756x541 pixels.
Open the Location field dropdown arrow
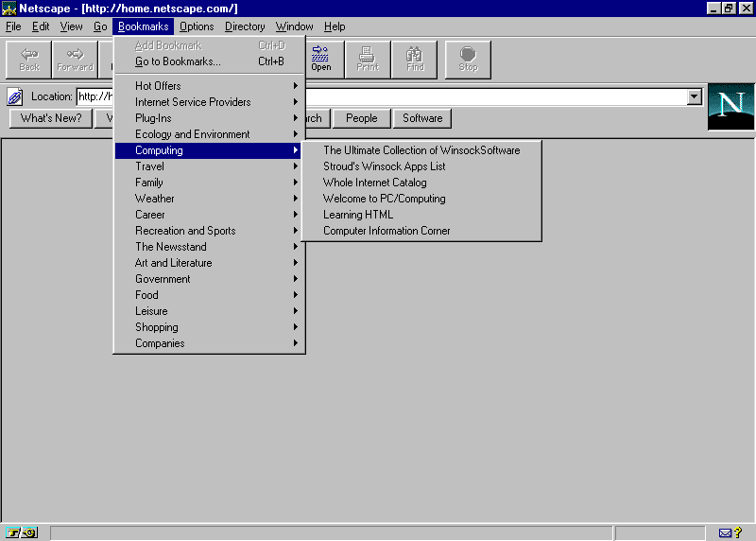point(694,96)
